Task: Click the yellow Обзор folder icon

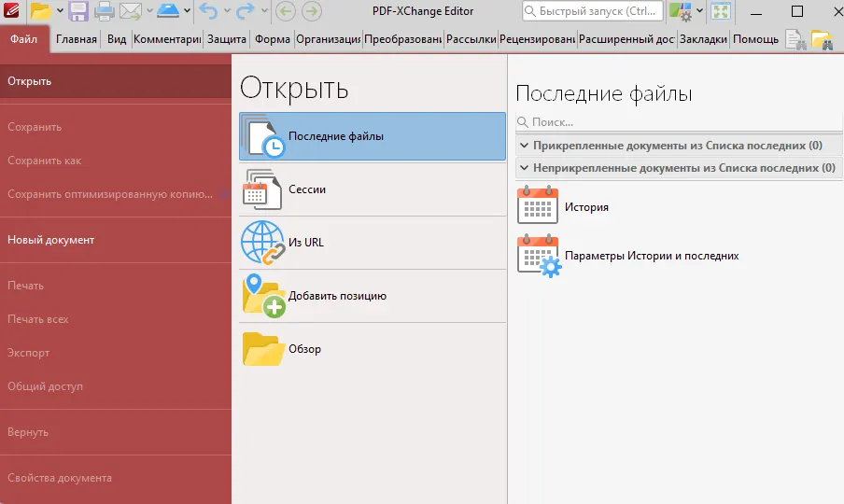Action: tap(263, 348)
